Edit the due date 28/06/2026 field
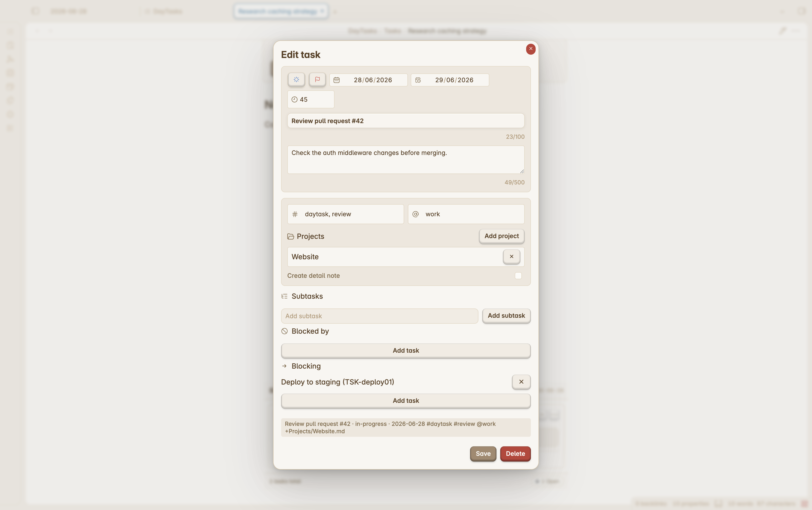This screenshot has height=510, width=812. coord(368,80)
